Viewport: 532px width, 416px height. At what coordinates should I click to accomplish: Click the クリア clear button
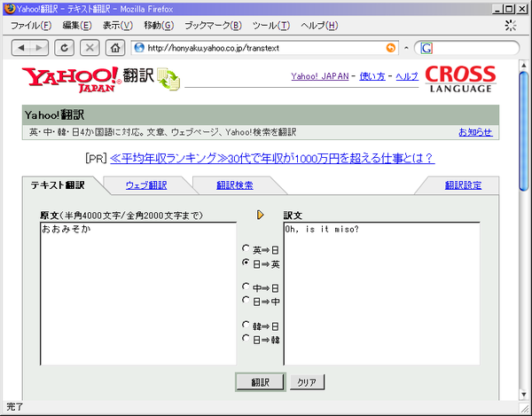click(307, 382)
